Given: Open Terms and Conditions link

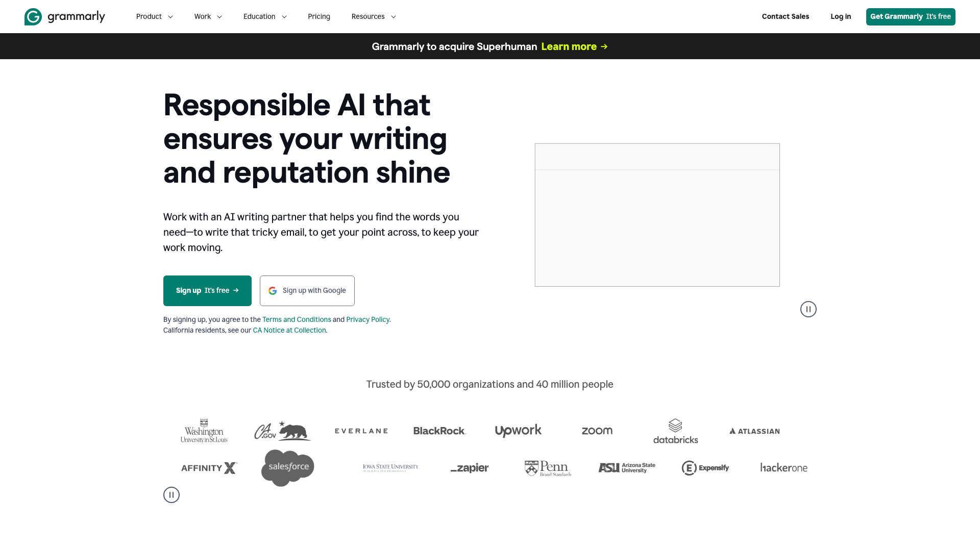Looking at the screenshot, I should tap(297, 319).
